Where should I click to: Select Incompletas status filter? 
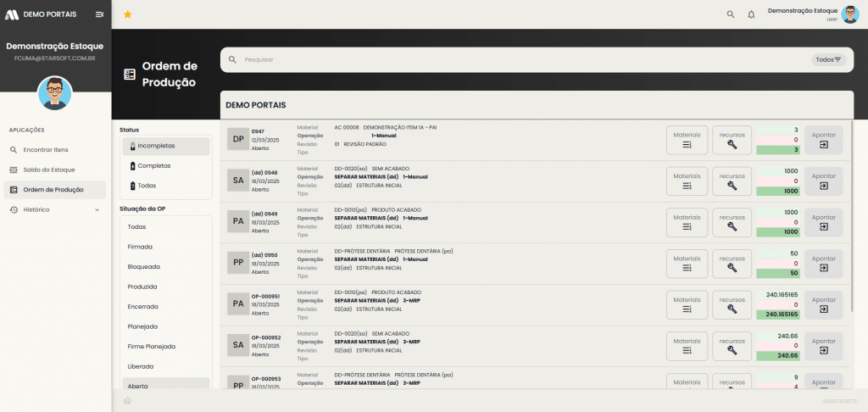166,146
